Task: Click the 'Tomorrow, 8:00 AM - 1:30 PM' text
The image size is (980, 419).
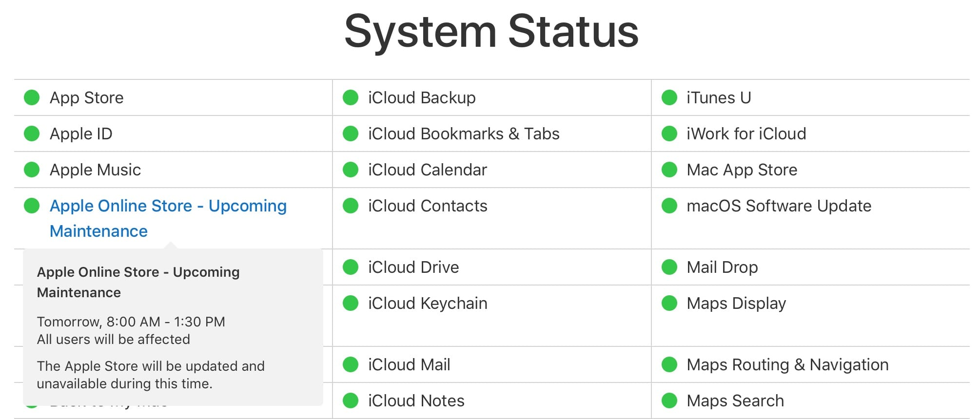Action: (131, 322)
